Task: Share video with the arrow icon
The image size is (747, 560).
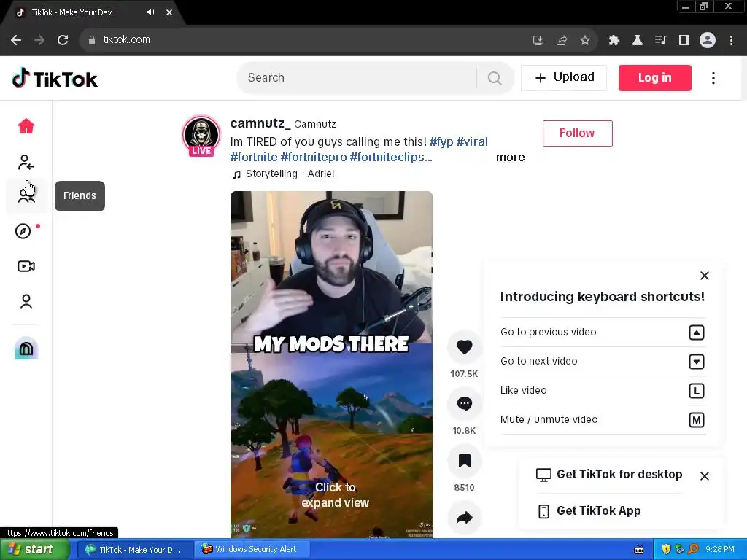Action: coord(465,518)
